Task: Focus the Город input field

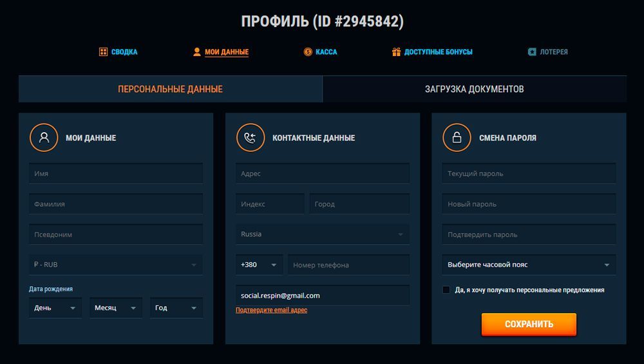Action: click(x=359, y=204)
